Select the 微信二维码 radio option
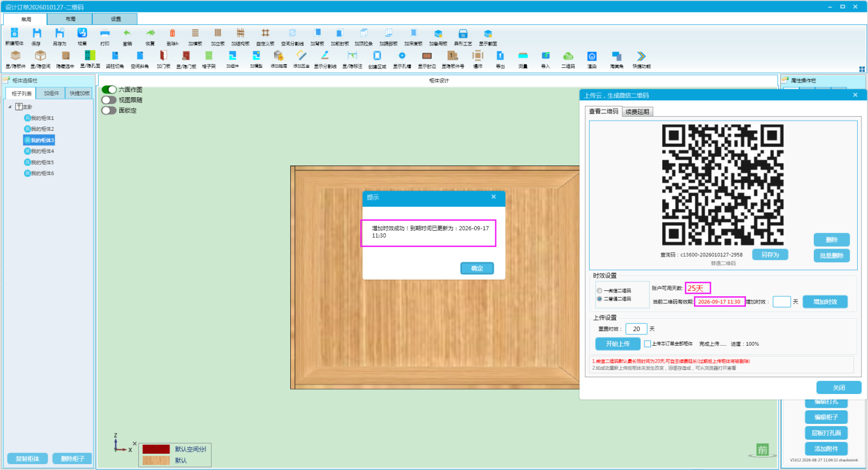 [x=599, y=291]
